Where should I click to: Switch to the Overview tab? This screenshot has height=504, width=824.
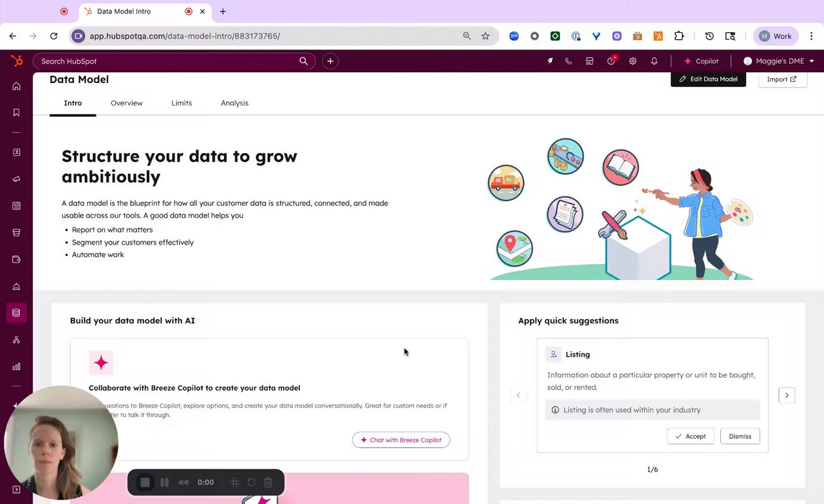pos(127,103)
